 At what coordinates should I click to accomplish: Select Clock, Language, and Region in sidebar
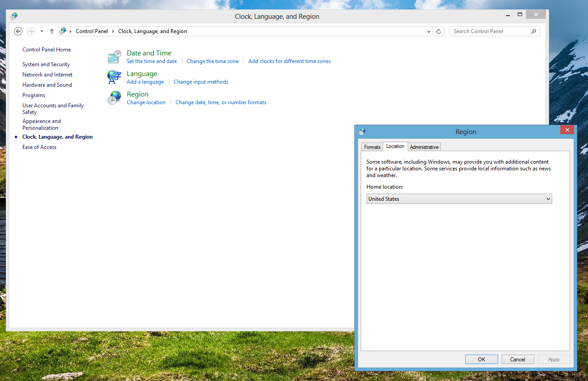click(x=58, y=137)
